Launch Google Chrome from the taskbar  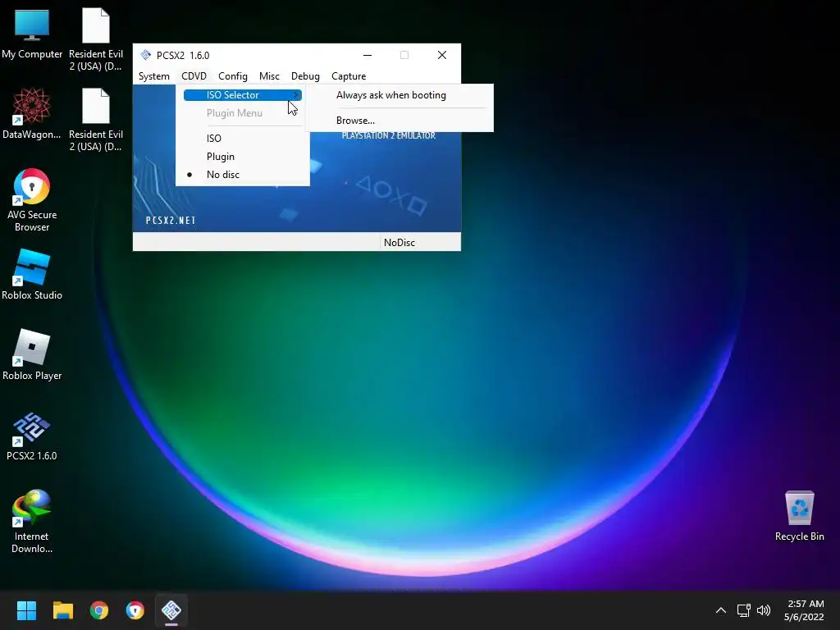coord(99,610)
